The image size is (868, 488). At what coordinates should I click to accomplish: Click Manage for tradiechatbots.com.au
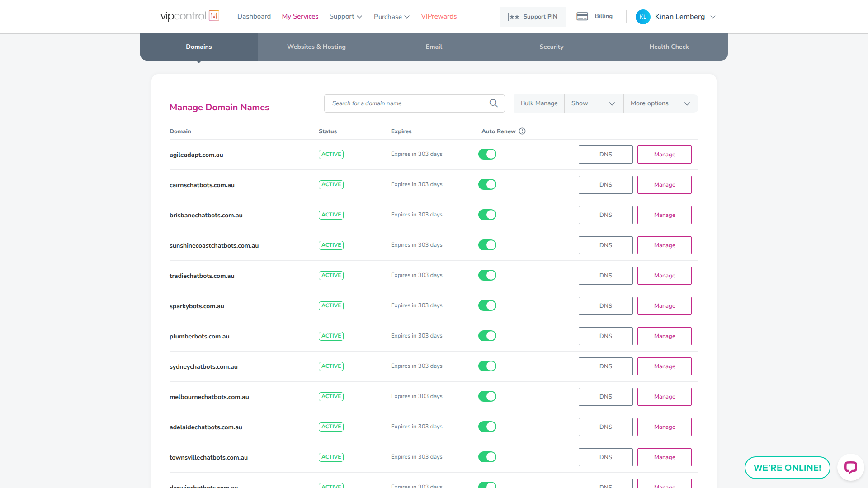[664, 276]
